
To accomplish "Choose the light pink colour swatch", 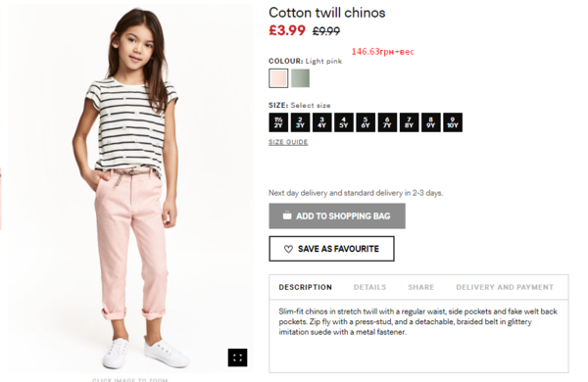I will coord(278,78).
